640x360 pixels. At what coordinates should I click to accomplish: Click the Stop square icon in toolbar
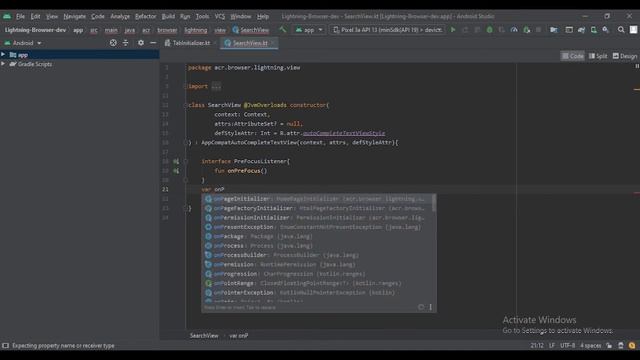538,30
